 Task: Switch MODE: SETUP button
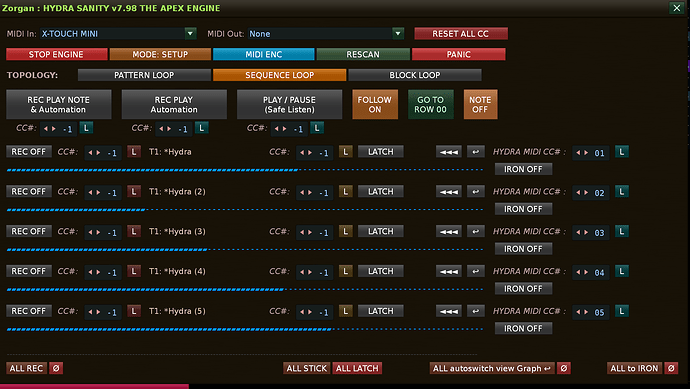click(160, 54)
